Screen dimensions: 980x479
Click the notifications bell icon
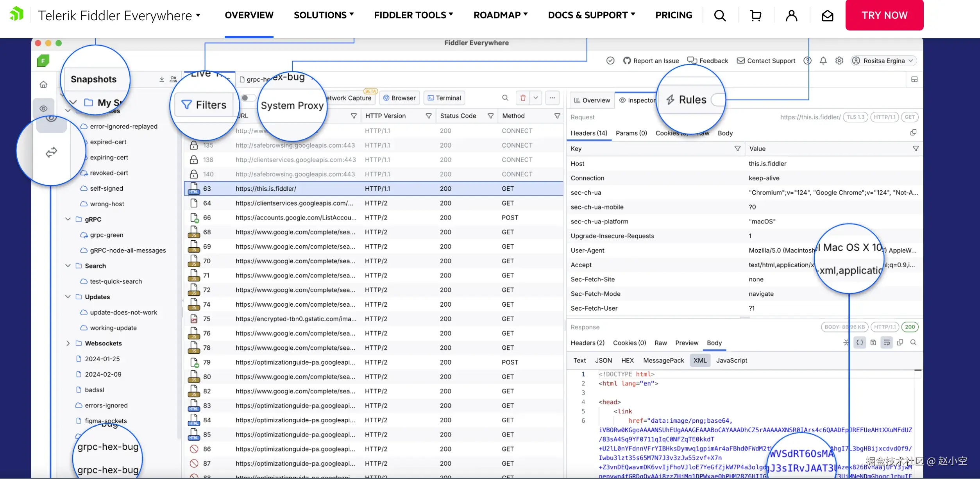pos(823,61)
